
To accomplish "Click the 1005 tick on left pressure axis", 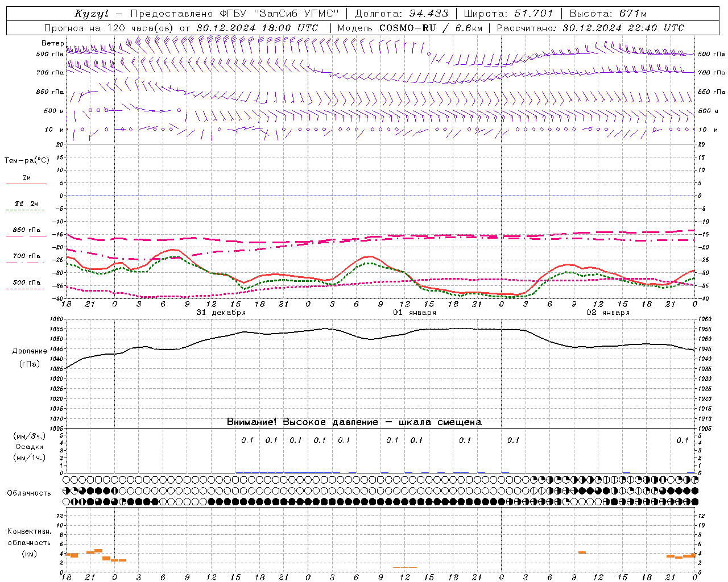I will [x=58, y=429].
